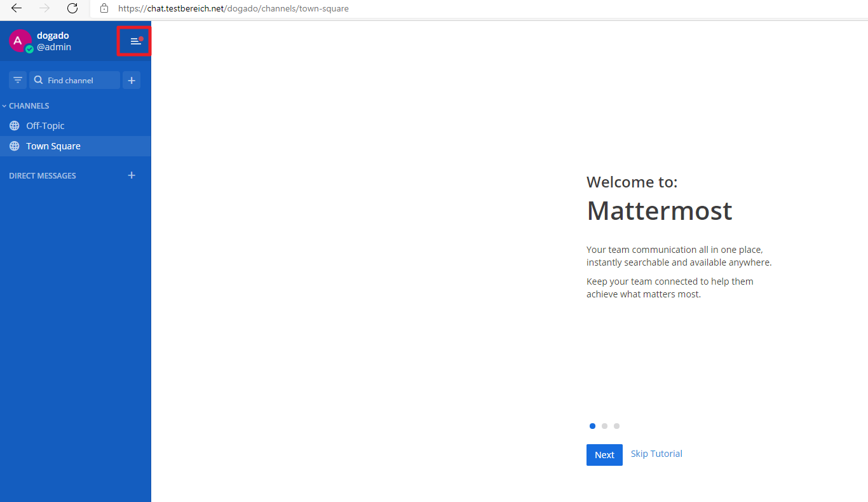Image resolution: width=868 pixels, height=502 pixels.
Task: Jump to third tutorial page dot
Action: (616, 426)
